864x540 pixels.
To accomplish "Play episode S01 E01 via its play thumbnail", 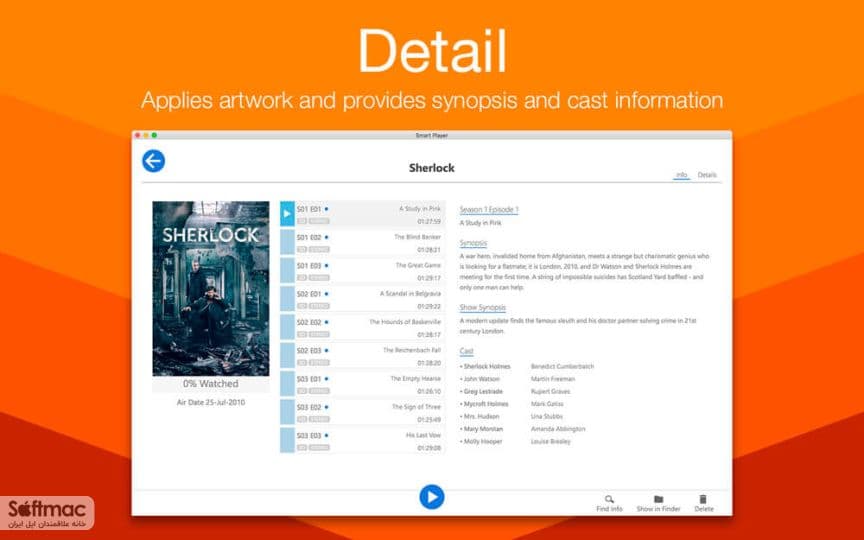I will (x=287, y=214).
